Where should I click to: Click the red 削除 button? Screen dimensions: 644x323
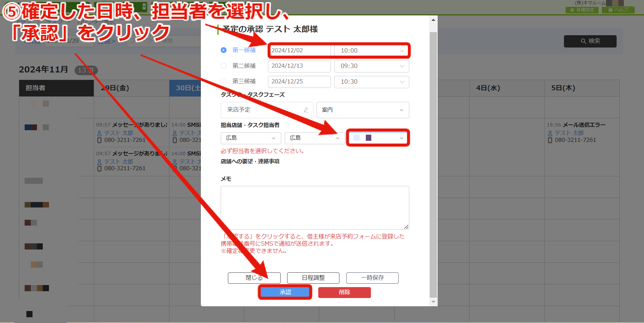[x=344, y=292]
